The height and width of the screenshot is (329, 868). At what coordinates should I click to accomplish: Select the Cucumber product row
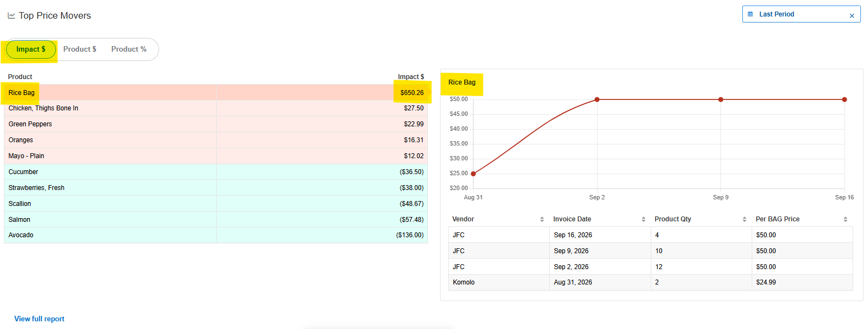216,172
